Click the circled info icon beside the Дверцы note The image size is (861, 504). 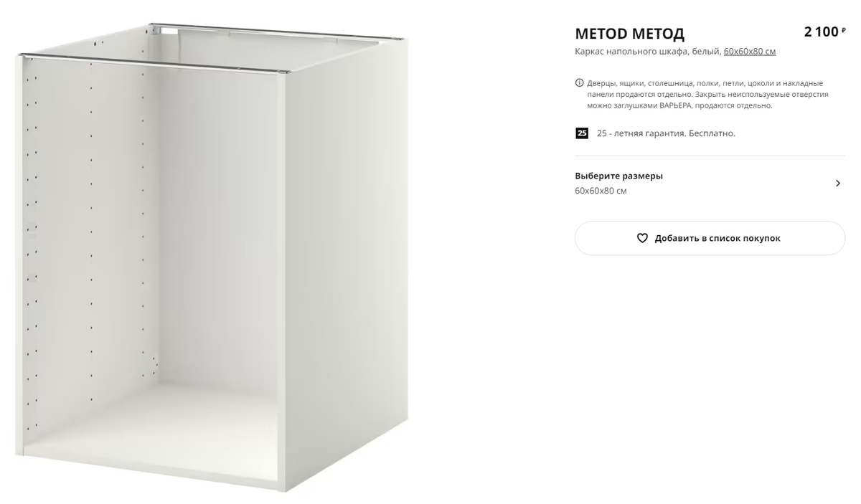[580, 83]
